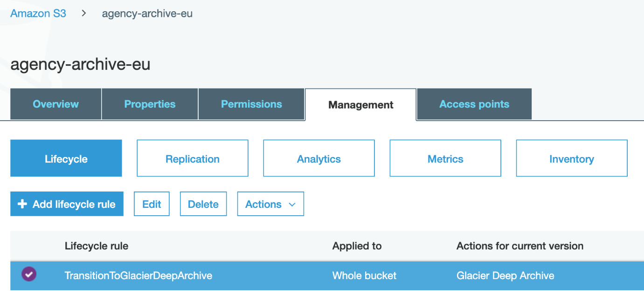Image resolution: width=644 pixels, height=294 pixels.
Task: Open the Analytics section
Action: coord(319,158)
